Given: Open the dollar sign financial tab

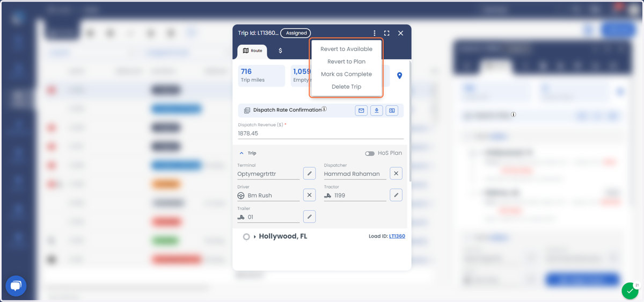Looking at the screenshot, I should click(280, 51).
